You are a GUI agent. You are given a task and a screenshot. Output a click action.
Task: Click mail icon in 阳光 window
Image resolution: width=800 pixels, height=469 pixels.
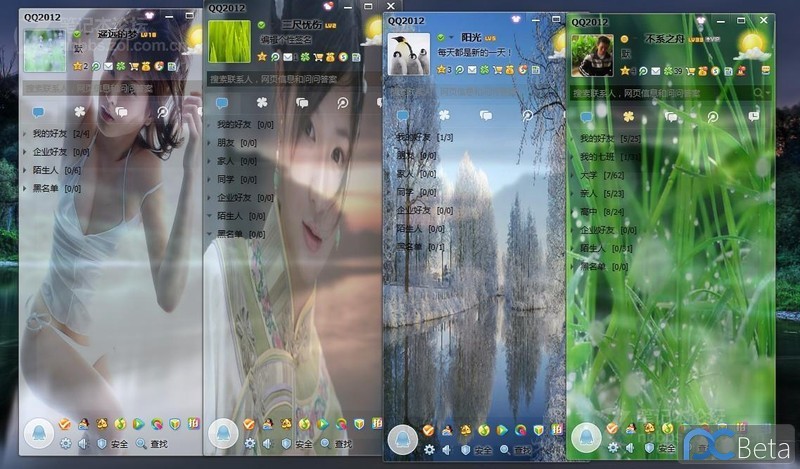click(x=472, y=70)
